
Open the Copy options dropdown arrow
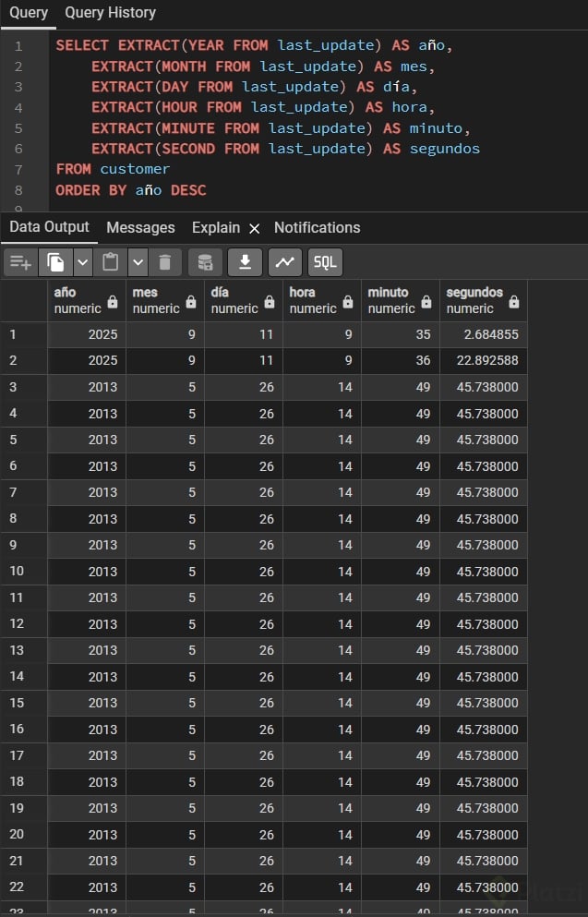(82, 262)
